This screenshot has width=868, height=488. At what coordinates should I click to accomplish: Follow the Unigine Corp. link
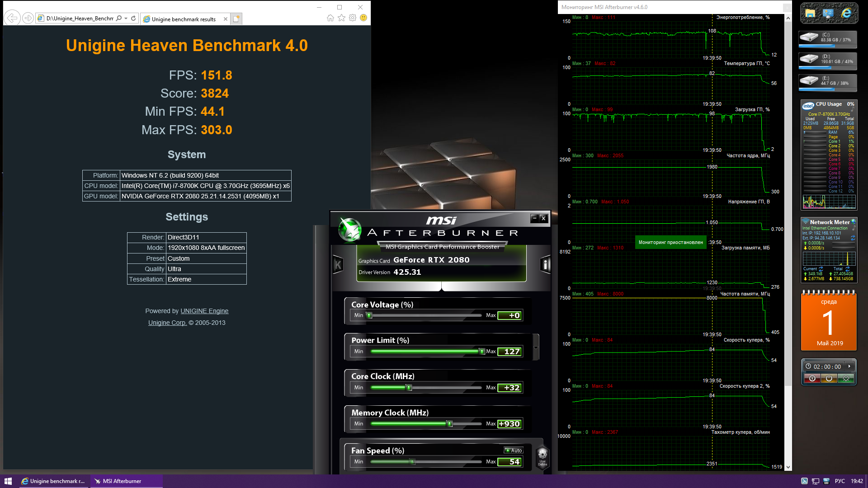[167, 323]
